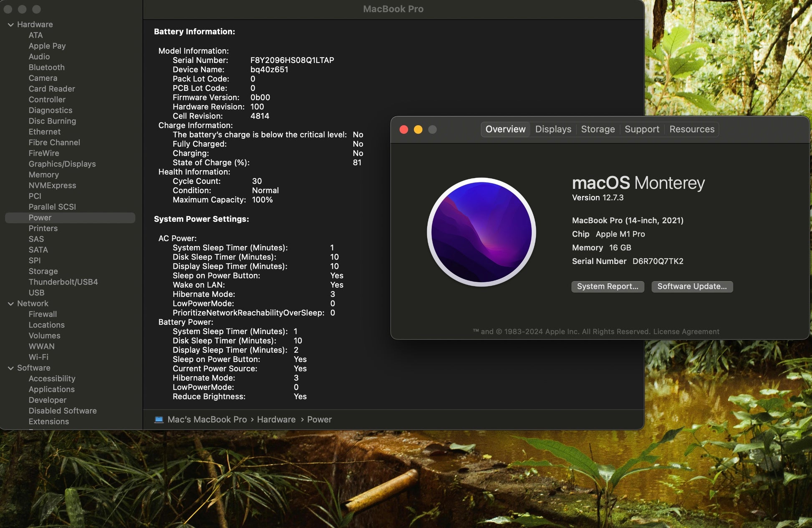812x528 pixels.
Task: Minimize About This Mac with yellow button
Action: coord(418,129)
